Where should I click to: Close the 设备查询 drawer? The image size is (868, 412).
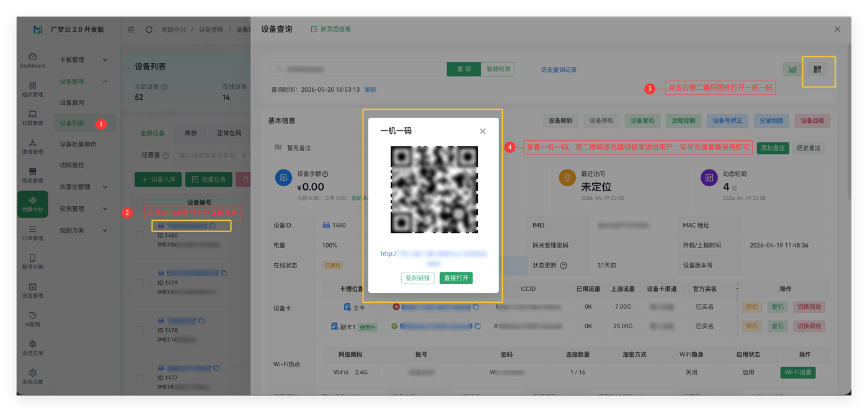pyautogui.click(x=837, y=29)
